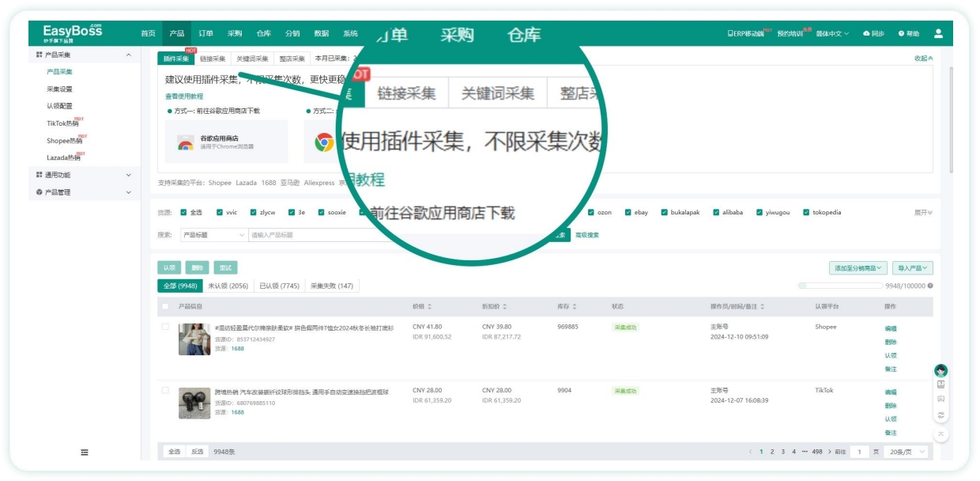Screen dimensions: 980x481
Task: Open the 产品标题 search field dropdown
Action: click(x=213, y=235)
